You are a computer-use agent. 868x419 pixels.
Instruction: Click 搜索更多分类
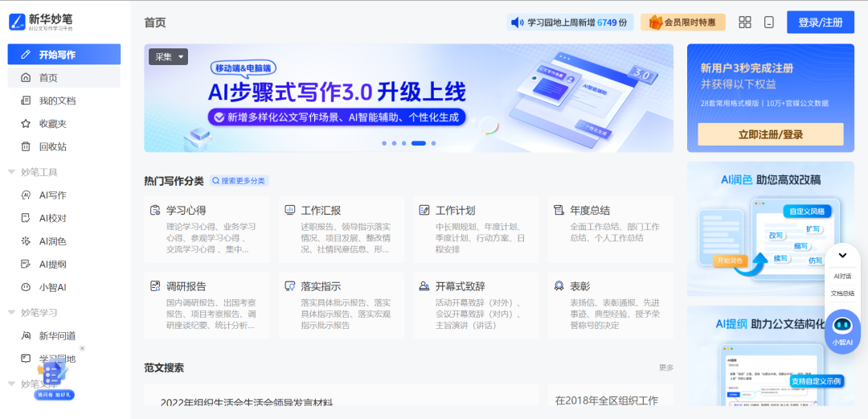(240, 181)
